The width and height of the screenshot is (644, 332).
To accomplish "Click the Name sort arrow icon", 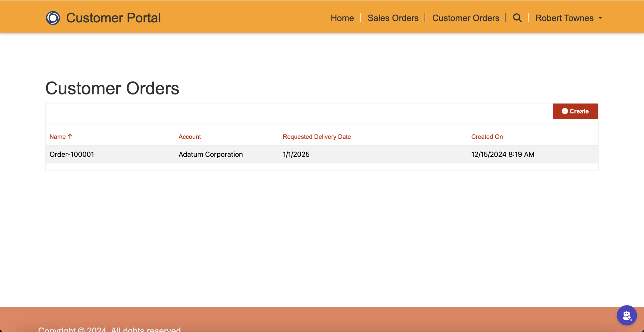I will (70, 137).
